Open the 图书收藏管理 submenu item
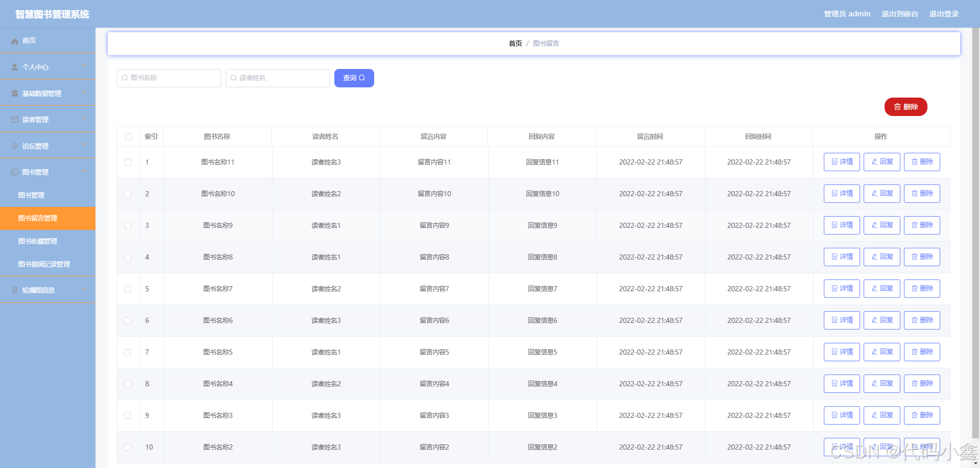Viewport: 980px width, 468px height. tap(47, 241)
